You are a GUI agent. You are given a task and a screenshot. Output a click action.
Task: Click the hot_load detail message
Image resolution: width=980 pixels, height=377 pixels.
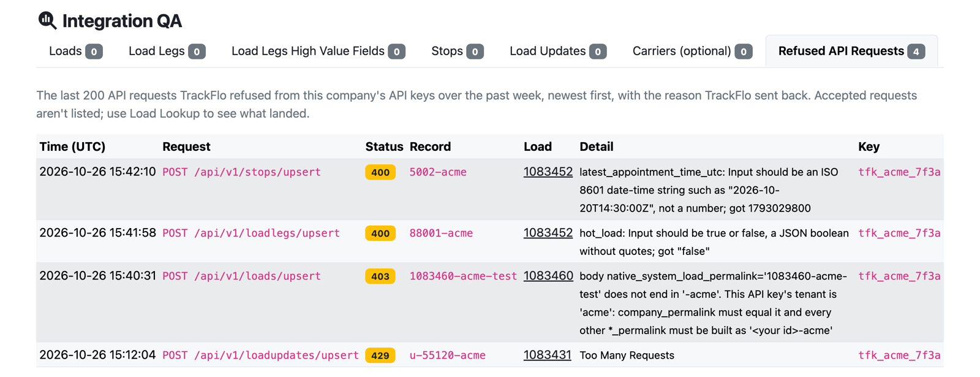click(x=714, y=242)
